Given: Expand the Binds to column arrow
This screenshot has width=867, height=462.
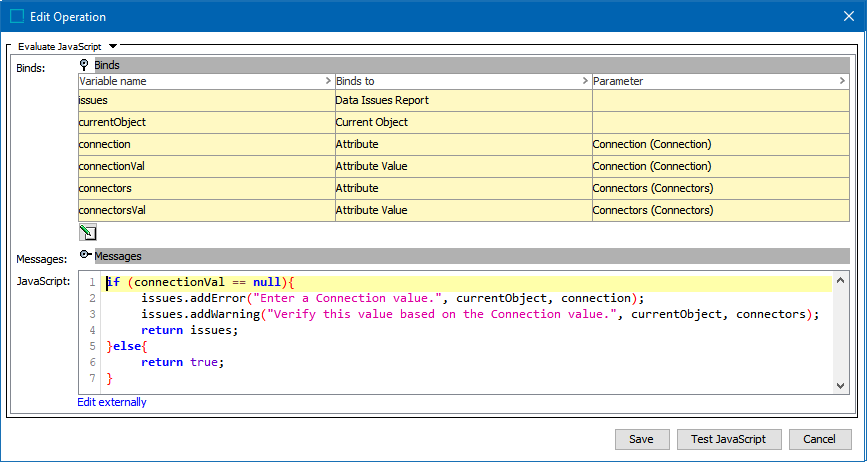Looking at the screenshot, I should [x=585, y=81].
